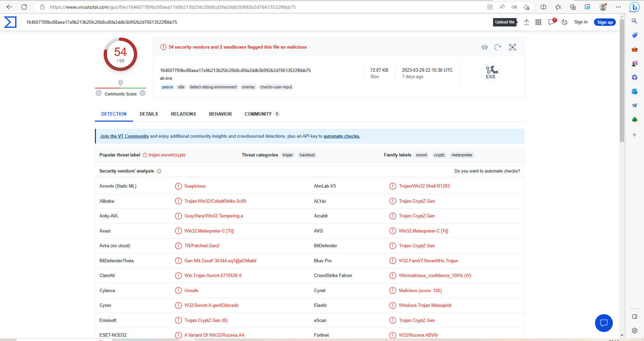This screenshot has height=341, width=644.
Task: Click the Join the VT Community link
Action: 124,136
